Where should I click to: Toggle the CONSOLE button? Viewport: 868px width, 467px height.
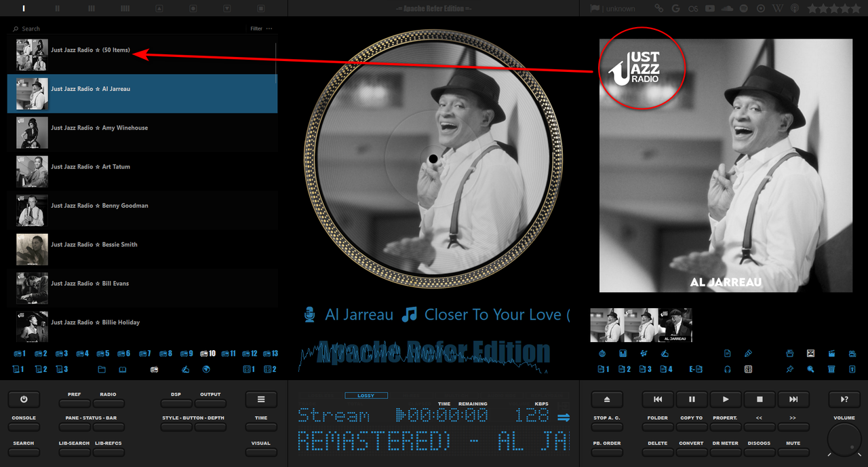24,427
